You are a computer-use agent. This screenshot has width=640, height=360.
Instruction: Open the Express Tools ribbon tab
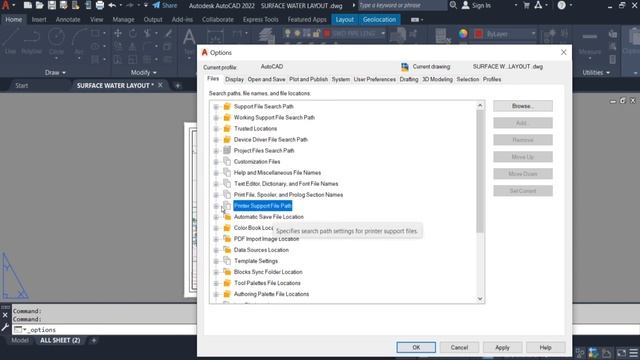pyautogui.click(x=260, y=19)
